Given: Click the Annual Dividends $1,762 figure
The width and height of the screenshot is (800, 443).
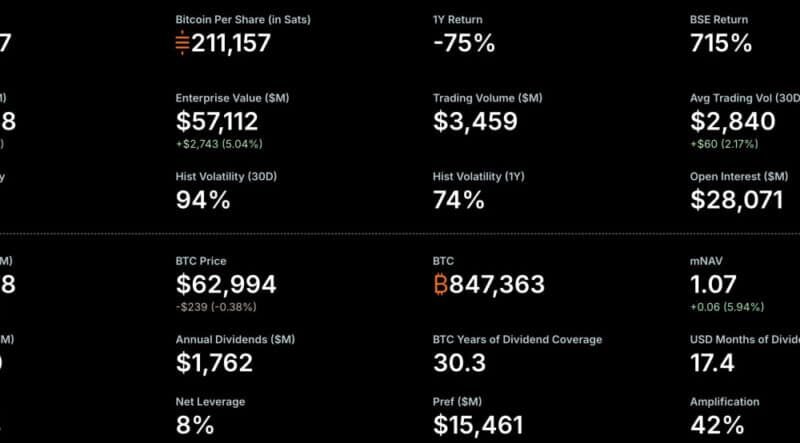Looking at the screenshot, I should point(214,362).
